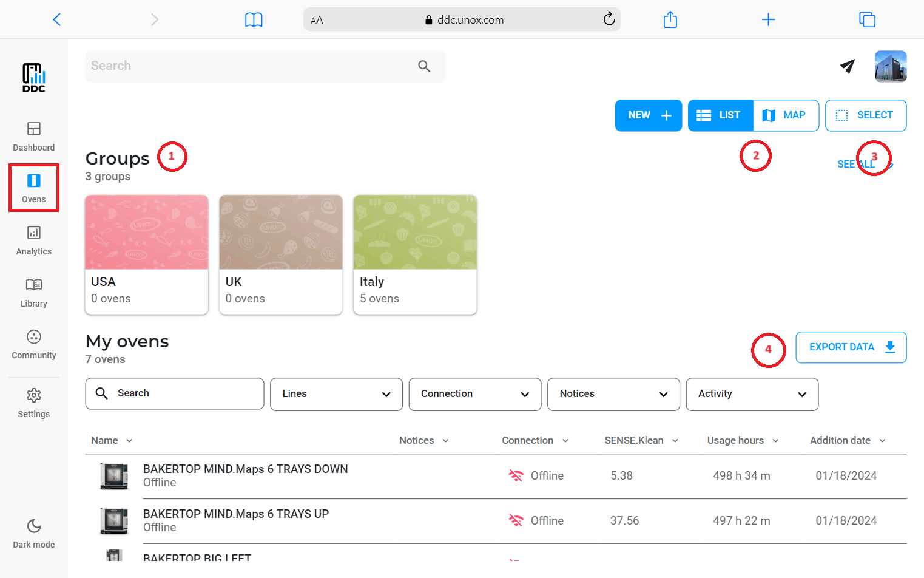
Task: Expand the Lines filter dropdown
Action: click(x=336, y=394)
